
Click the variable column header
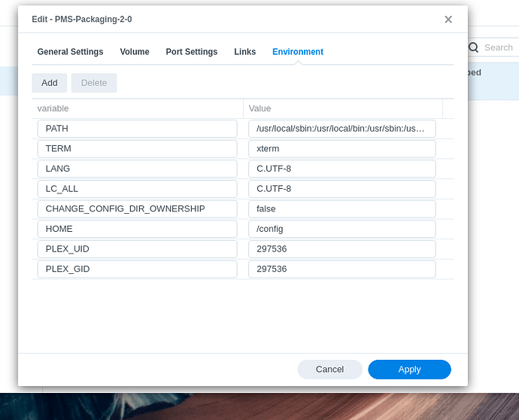[138, 108]
